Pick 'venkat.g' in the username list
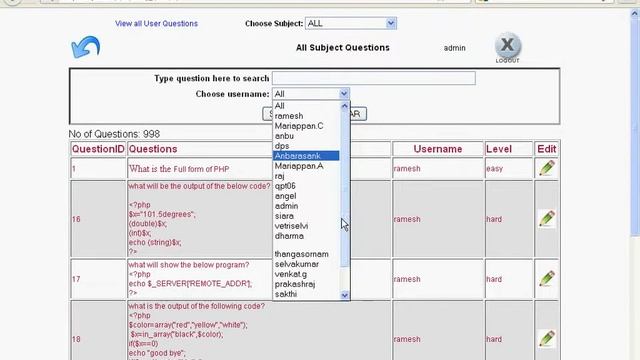 [306, 274]
